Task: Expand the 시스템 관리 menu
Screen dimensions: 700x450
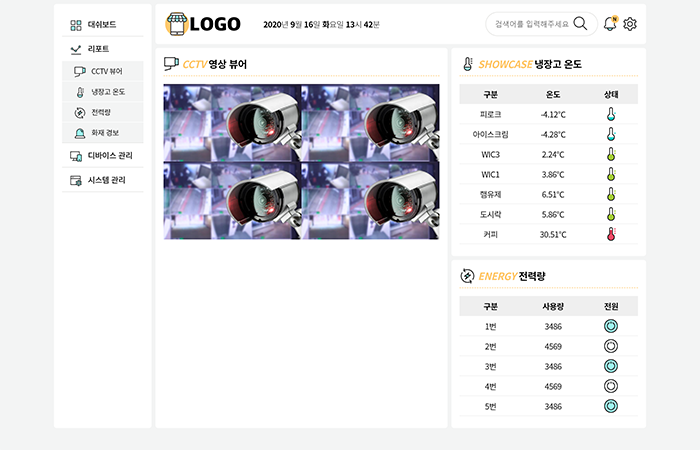Action: pos(103,180)
